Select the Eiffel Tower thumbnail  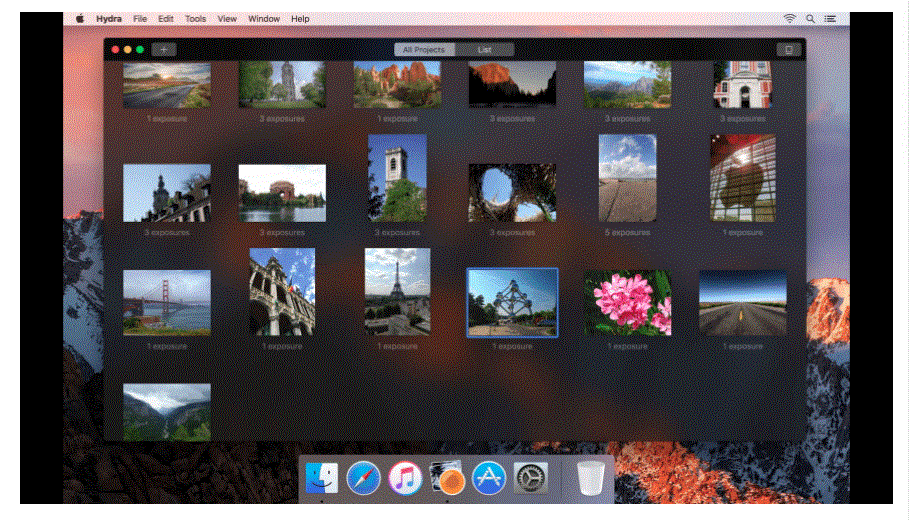(x=397, y=292)
